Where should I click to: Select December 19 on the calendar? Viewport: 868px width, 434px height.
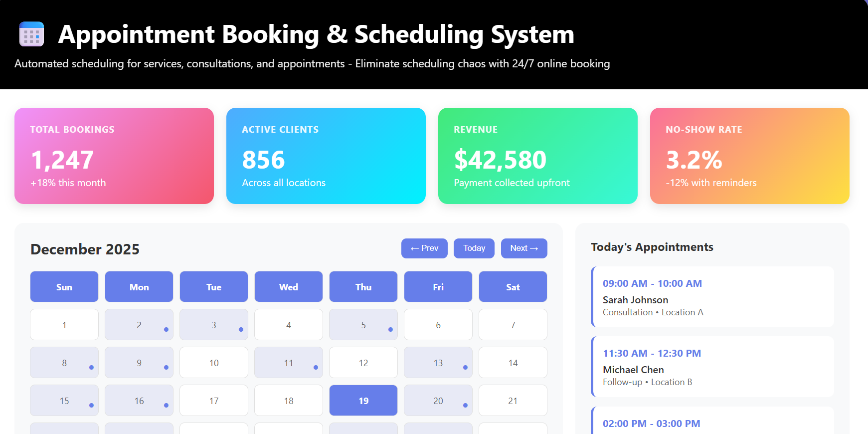363,400
